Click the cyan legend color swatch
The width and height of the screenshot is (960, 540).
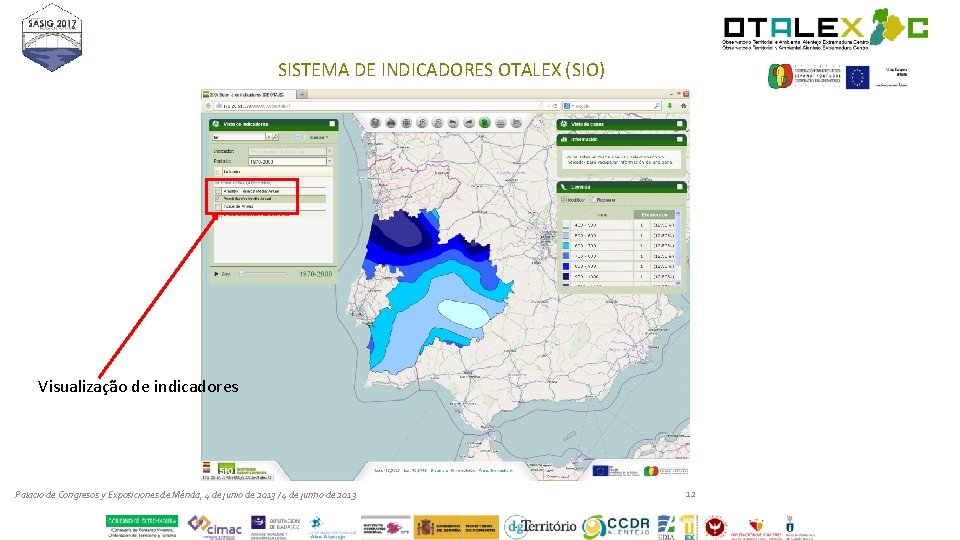[566, 246]
